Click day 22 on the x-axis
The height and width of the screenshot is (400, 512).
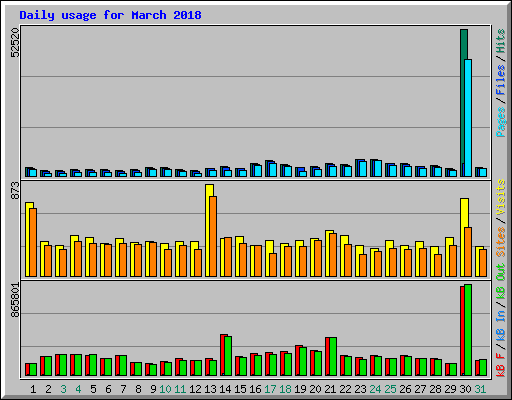(345, 389)
